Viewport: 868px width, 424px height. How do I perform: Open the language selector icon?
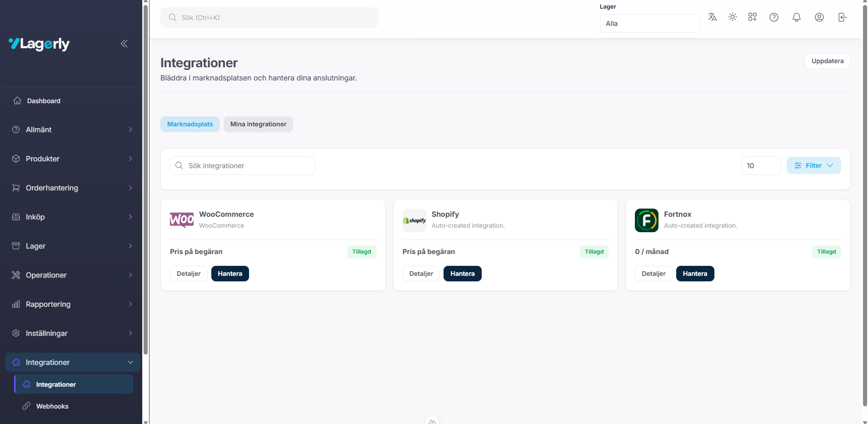click(712, 17)
